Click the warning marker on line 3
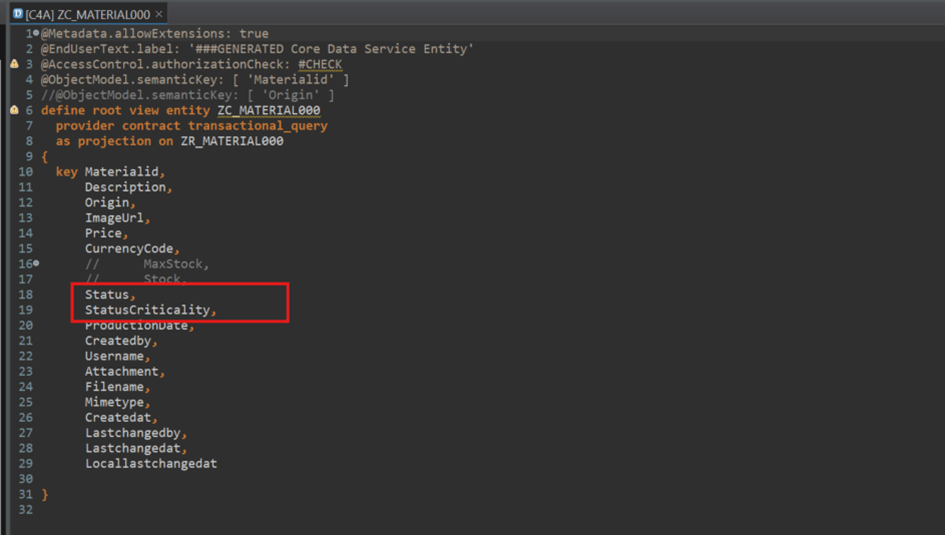 (x=14, y=64)
